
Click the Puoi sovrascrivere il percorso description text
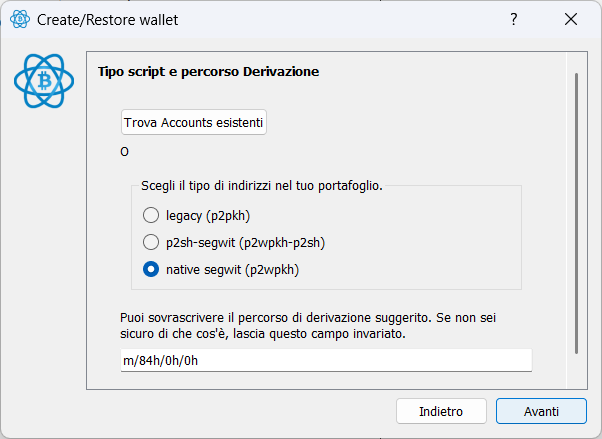[x=308, y=326]
